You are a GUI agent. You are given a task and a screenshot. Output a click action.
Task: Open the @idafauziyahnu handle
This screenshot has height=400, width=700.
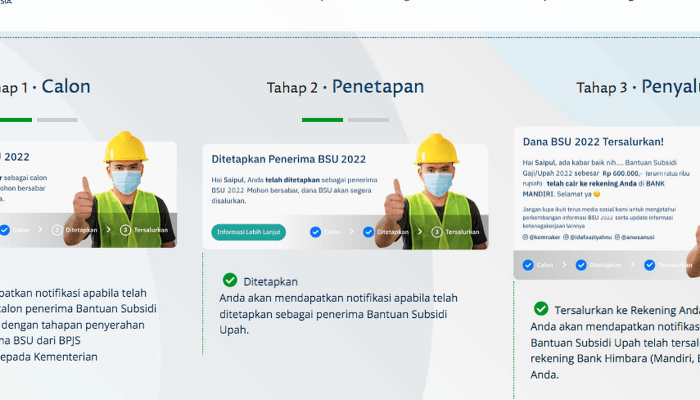pos(591,237)
